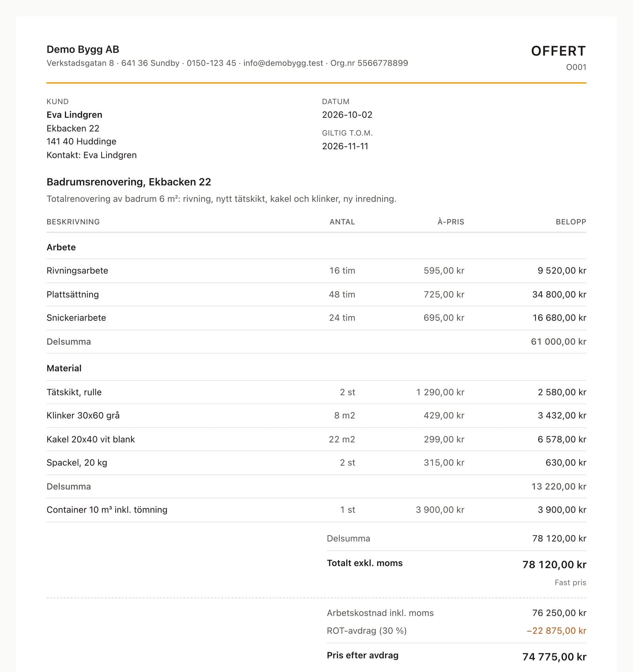
Task: Click the Pris efter avdrag label
Action: pyautogui.click(x=362, y=655)
